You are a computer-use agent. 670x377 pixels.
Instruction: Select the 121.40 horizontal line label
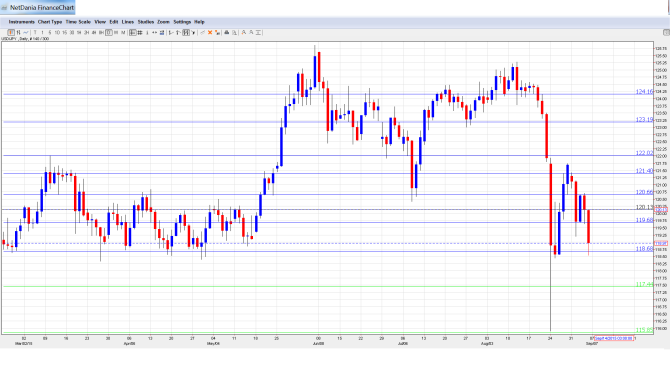644,171
